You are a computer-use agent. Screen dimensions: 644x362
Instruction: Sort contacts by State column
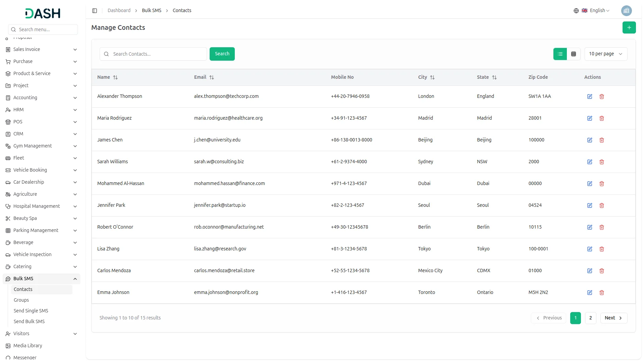(x=487, y=77)
